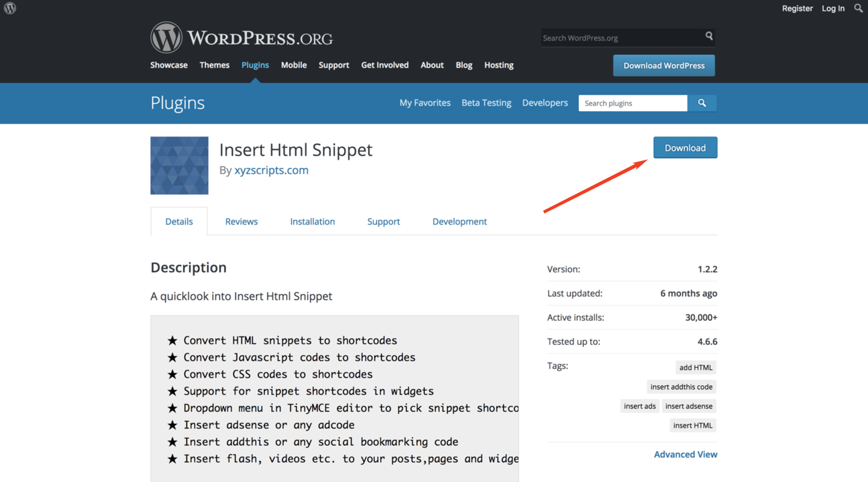
Task: Open the Hosting menu item
Action: click(x=499, y=65)
